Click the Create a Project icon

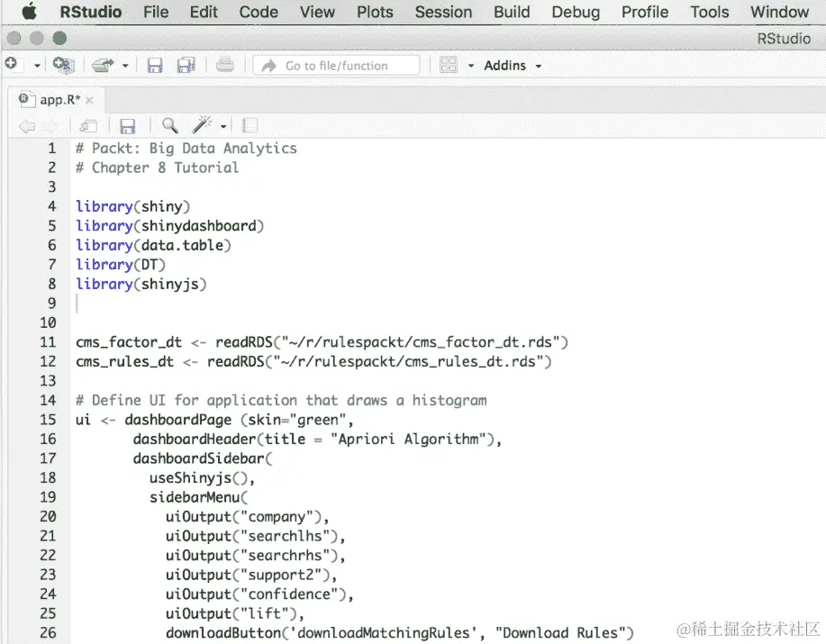click(x=63, y=65)
